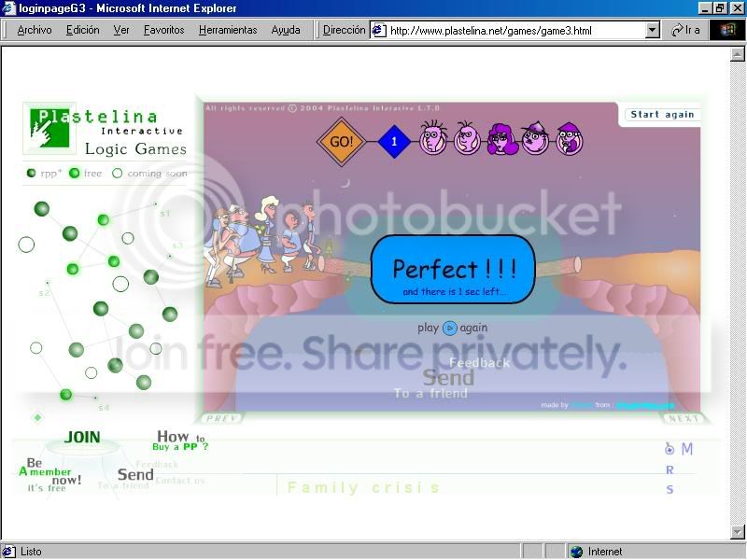Click the page icon in address bar
The image size is (747, 560).
(378, 30)
